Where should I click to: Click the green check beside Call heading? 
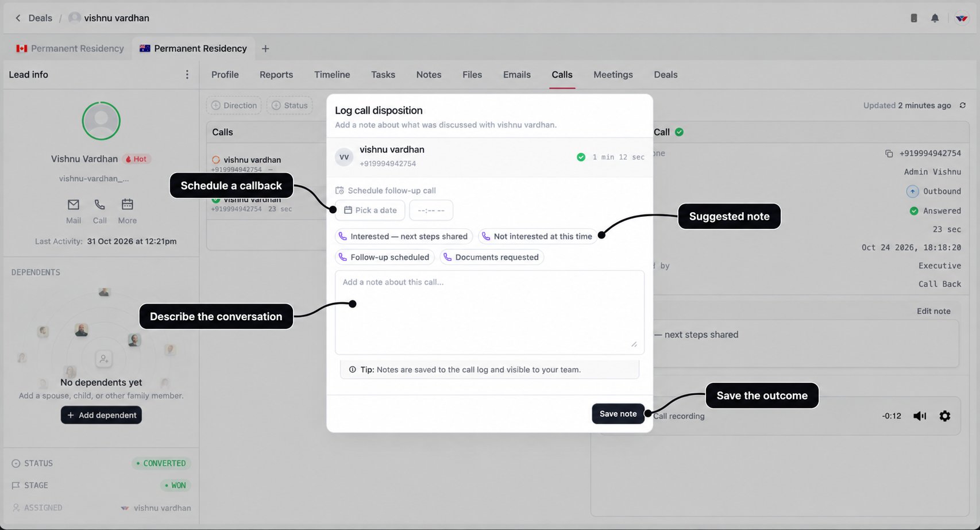click(x=680, y=132)
